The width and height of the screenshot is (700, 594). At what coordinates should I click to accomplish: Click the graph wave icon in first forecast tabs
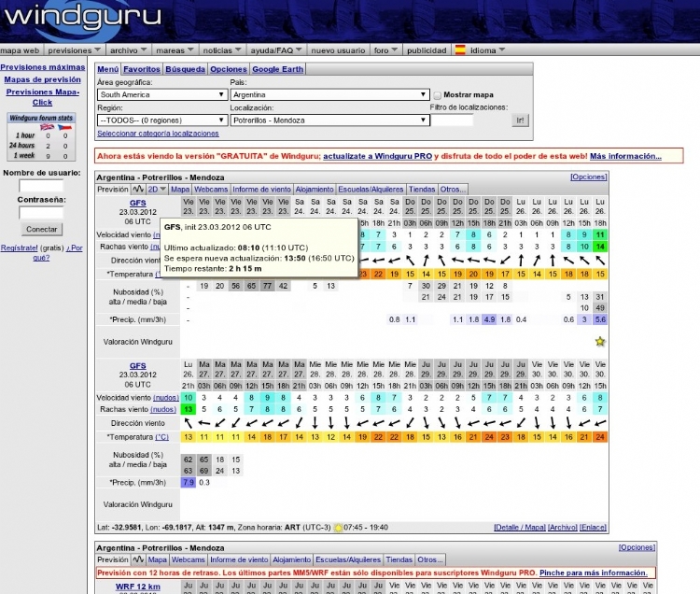pos(138,190)
